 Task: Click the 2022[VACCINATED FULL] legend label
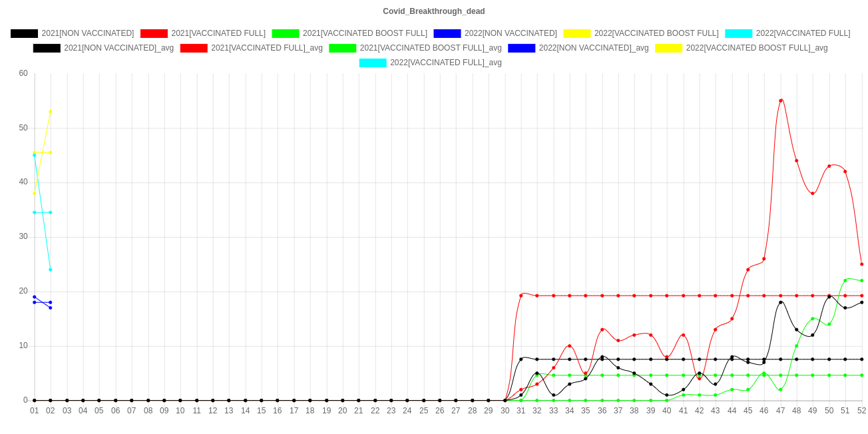[802, 33]
